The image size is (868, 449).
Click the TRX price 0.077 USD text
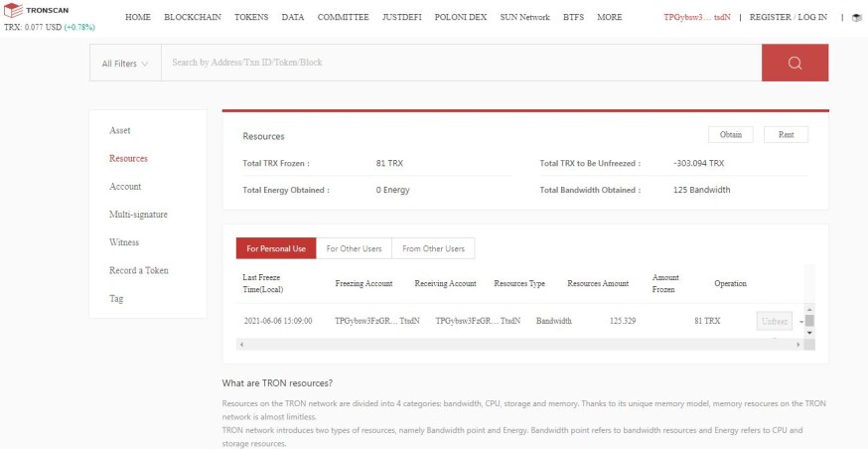33,27
